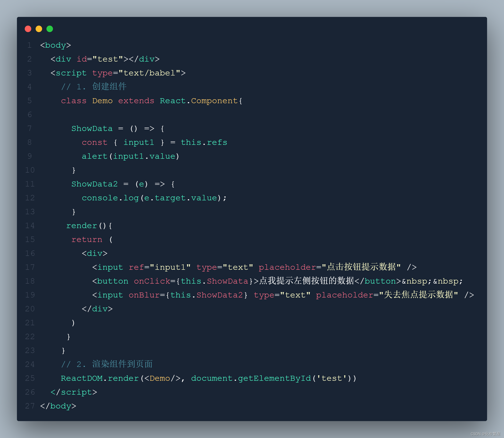Click the "render(){" line

pyautogui.click(x=89, y=226)
